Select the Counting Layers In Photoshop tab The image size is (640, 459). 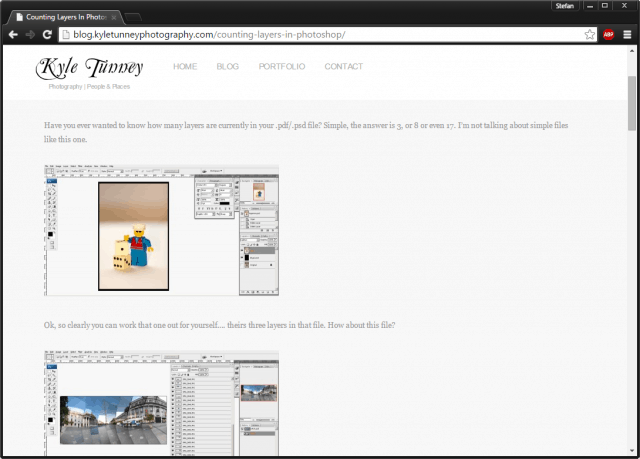[65, 17]
